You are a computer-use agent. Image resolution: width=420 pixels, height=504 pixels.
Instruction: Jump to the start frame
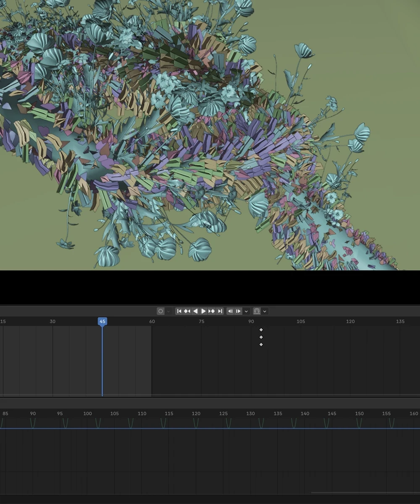pos(179,311)
